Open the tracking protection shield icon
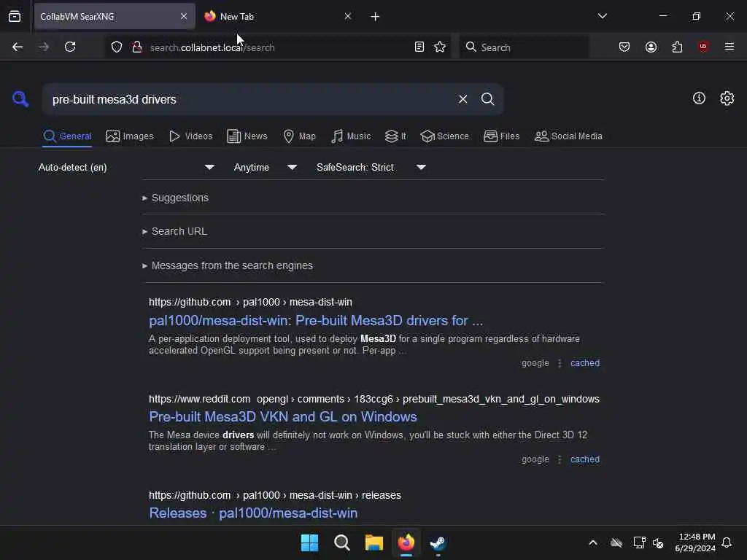The width and height of the screenshot is (747, 560). pos(117,47)
